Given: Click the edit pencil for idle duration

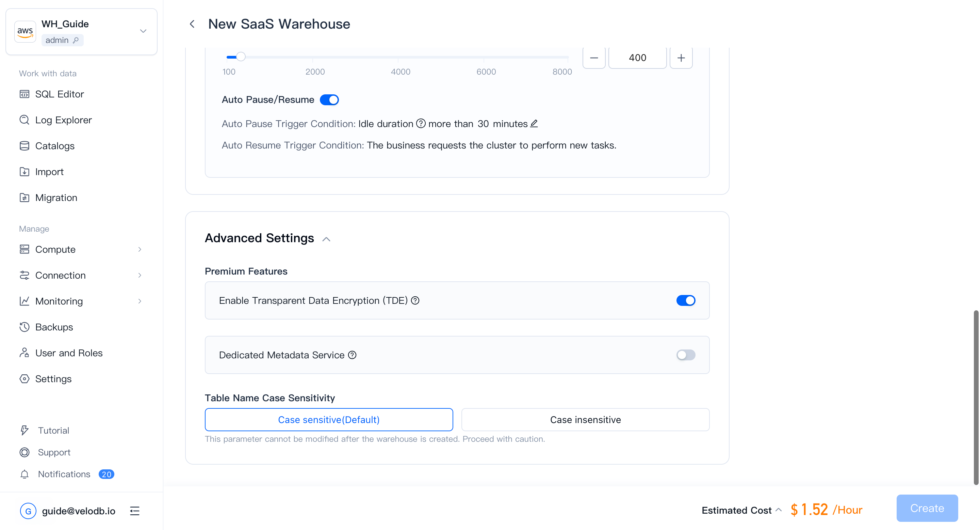Looking at the screenshot, I should click(x=534, y=123).
